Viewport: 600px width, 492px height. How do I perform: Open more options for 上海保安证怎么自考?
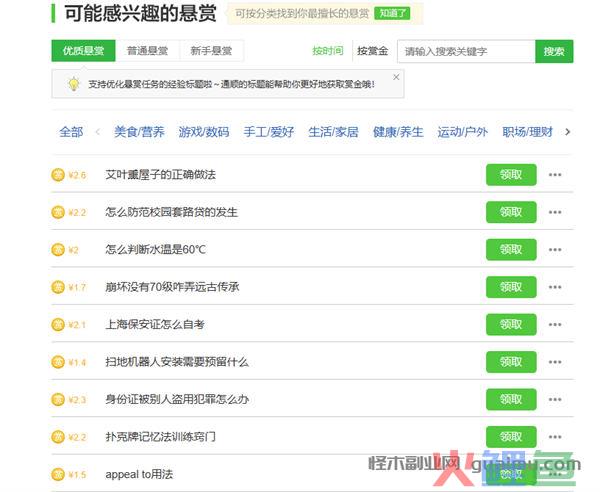point(555,324)
